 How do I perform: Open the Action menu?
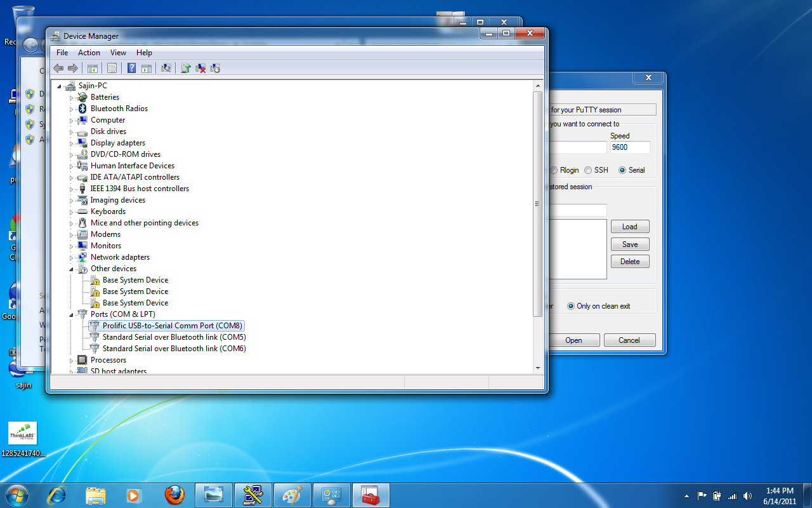click(x=89, y=53)
